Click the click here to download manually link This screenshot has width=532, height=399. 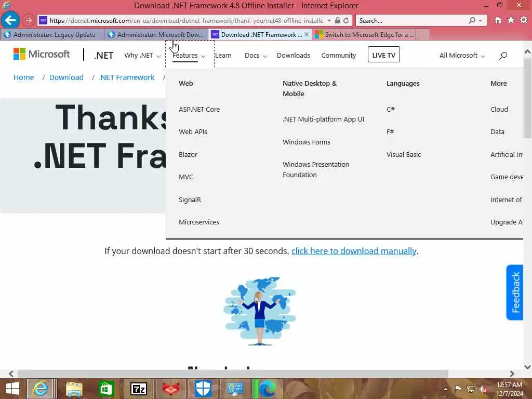click(353, 251)
